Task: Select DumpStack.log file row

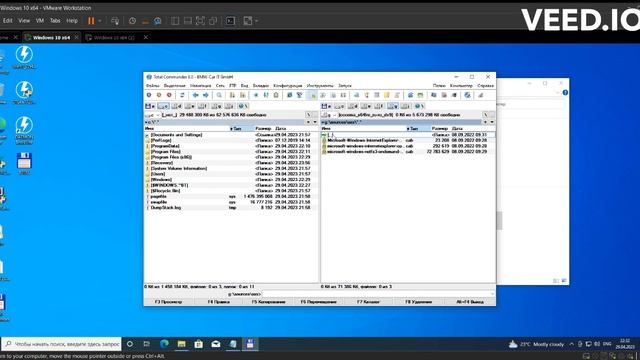Action: click(x=231, y=208)
